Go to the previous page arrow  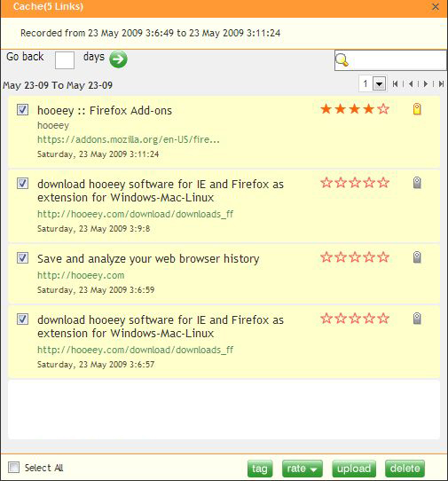pyautogui.click(x=411, y=83)
